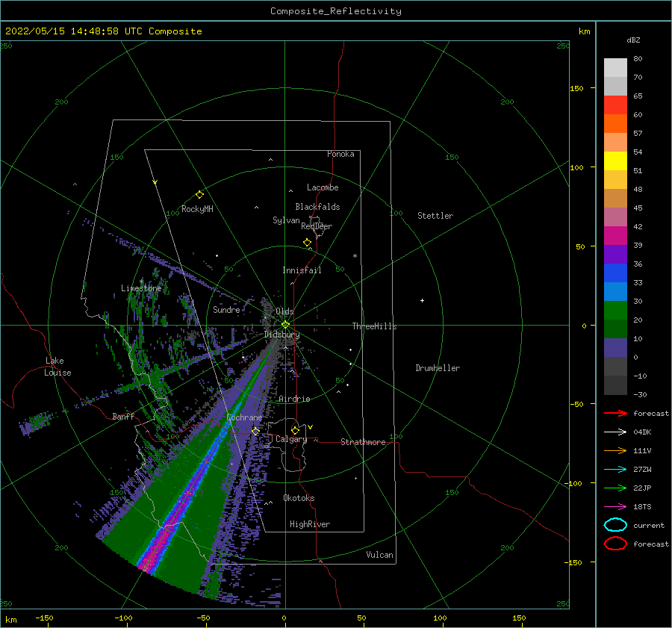
Task: Click the Sundre label
Action: pos(226,309)
